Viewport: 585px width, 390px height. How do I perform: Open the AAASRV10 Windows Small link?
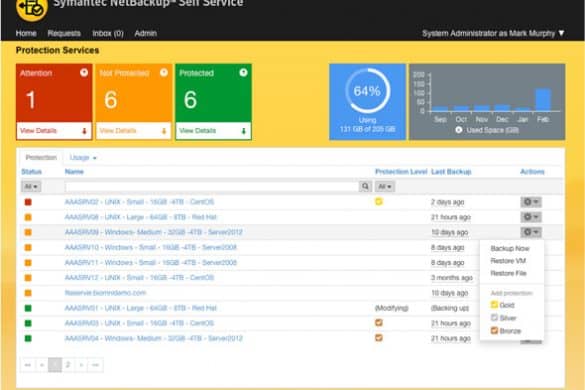151,247
